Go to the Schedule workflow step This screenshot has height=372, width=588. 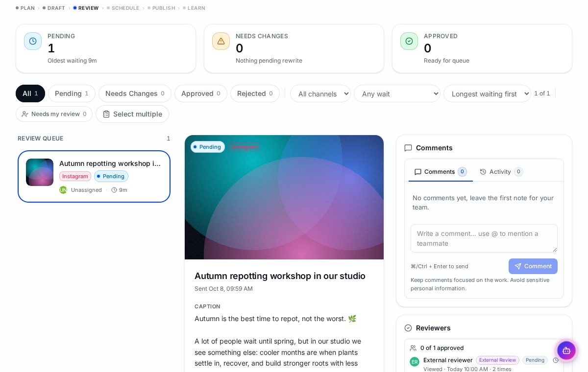pos(123,8)
